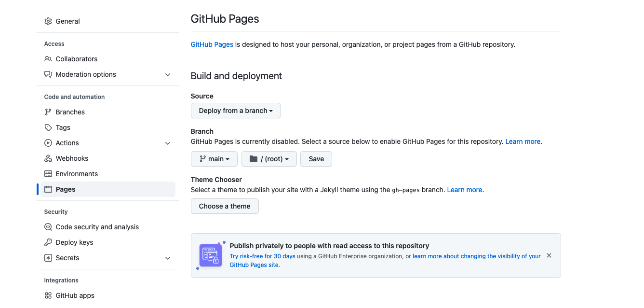Screen dimensions: 644x308
Task: Dismiss the private publishing banner
Action: click(549, 255)
